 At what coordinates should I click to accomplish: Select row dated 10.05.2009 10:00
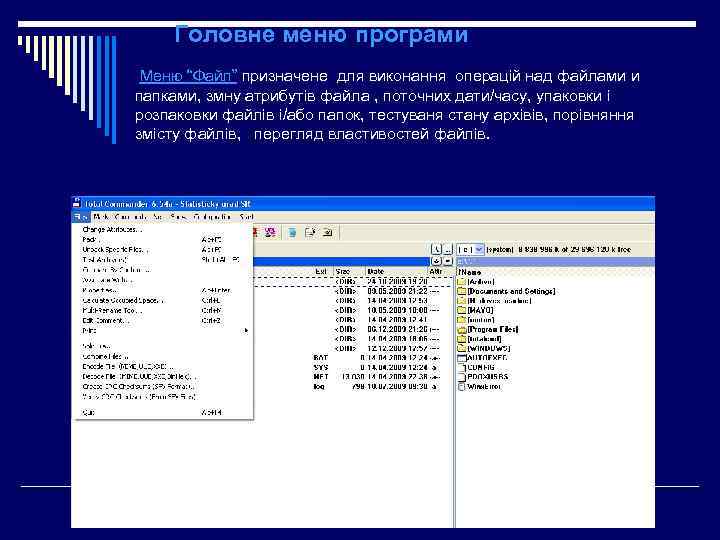[x=353, y=310]
